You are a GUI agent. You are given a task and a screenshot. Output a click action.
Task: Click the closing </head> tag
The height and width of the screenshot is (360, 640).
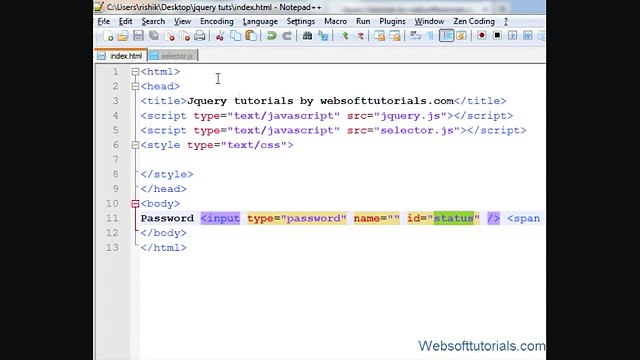point(164,189)
